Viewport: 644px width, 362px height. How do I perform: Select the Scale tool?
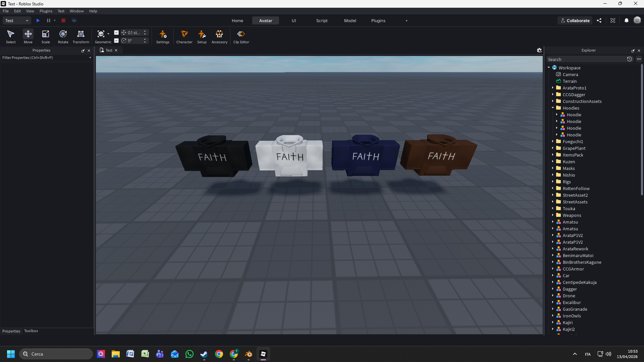click(x=45, y=36)
